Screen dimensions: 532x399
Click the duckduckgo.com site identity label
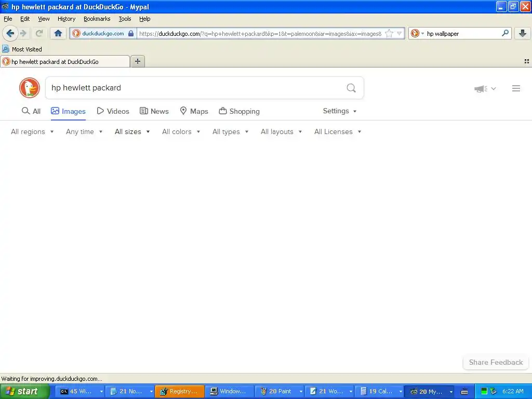click(103, 33)
